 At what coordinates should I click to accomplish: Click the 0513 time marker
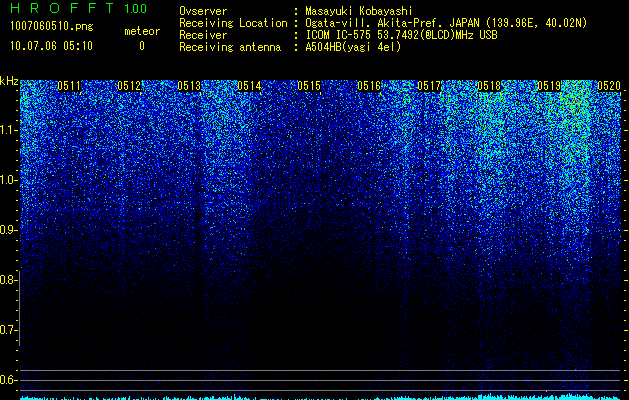pyautogui.click(x=189, y=86)
